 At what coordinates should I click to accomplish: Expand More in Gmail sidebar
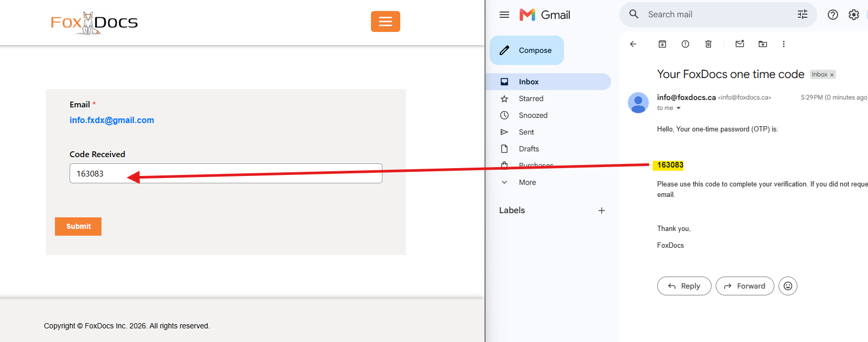click(x=527, y=182)
